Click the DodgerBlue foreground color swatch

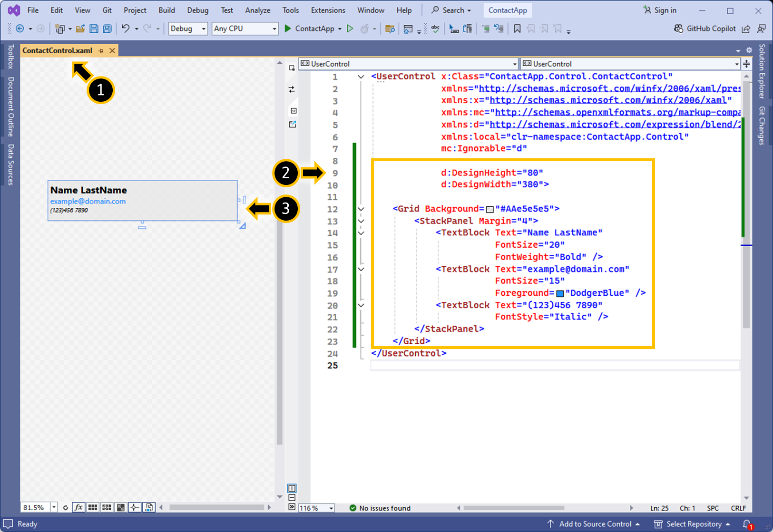coord(560,293)
